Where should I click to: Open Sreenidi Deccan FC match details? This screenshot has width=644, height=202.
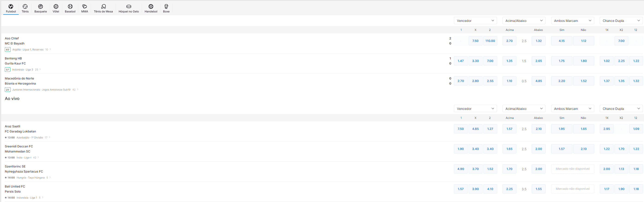point(19,146)
